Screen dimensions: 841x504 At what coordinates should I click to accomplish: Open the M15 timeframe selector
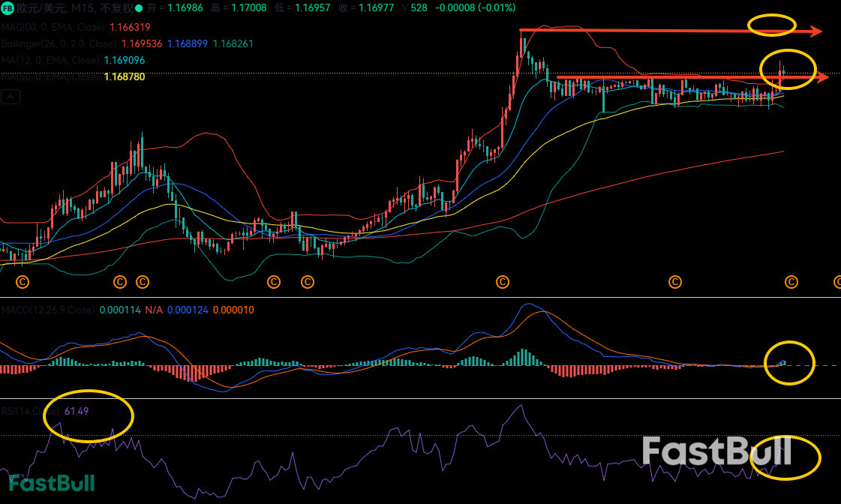[x=83, y=9]
